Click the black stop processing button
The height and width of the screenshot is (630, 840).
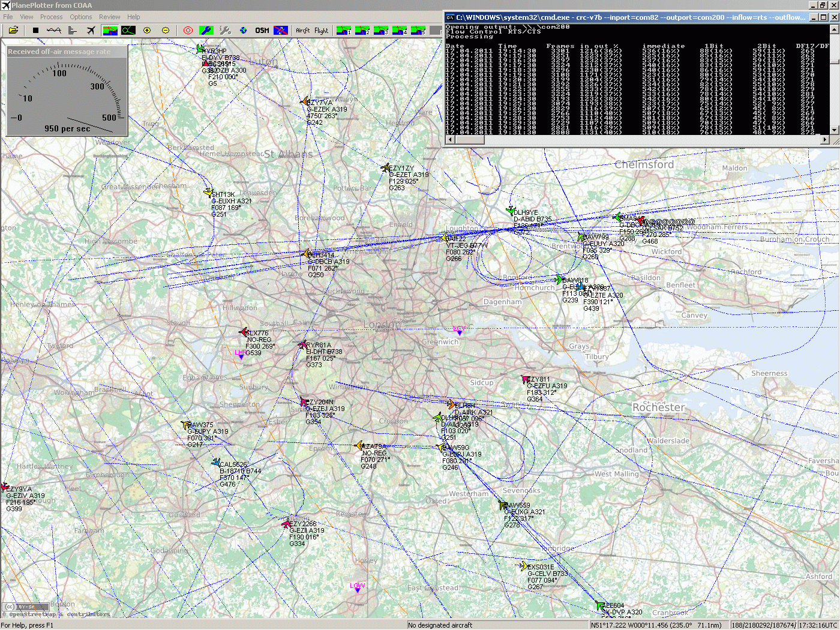pyautogui.click(x=35, y=30)
